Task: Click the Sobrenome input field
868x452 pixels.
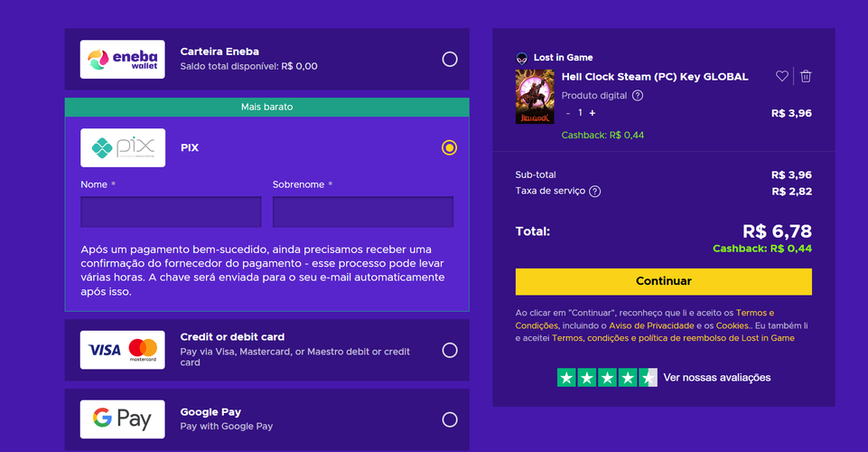Action: (363, 212)
